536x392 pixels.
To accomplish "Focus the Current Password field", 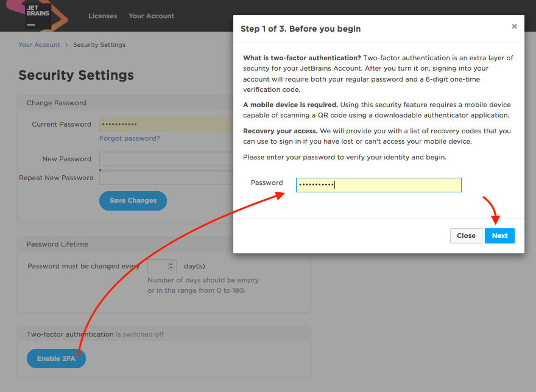I will pos(166,124).
